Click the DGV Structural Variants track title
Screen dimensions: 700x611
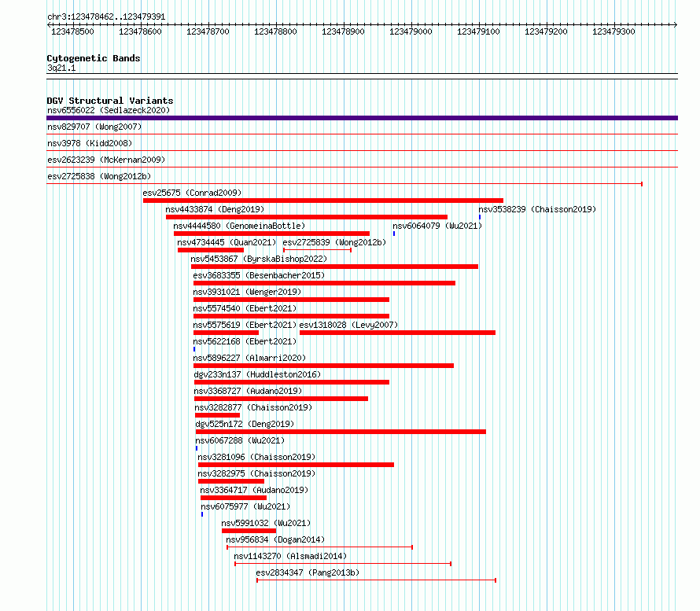pos(110,101)
